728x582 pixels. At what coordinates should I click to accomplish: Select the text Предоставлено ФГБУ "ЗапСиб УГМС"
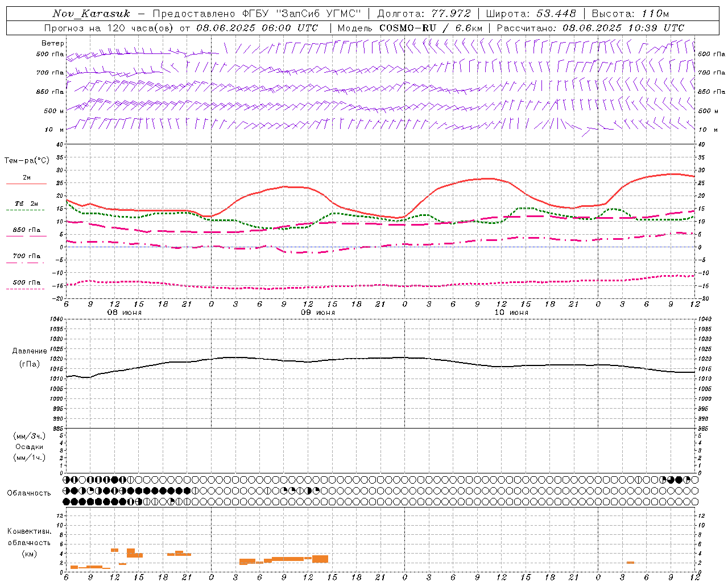click(257, 14)
